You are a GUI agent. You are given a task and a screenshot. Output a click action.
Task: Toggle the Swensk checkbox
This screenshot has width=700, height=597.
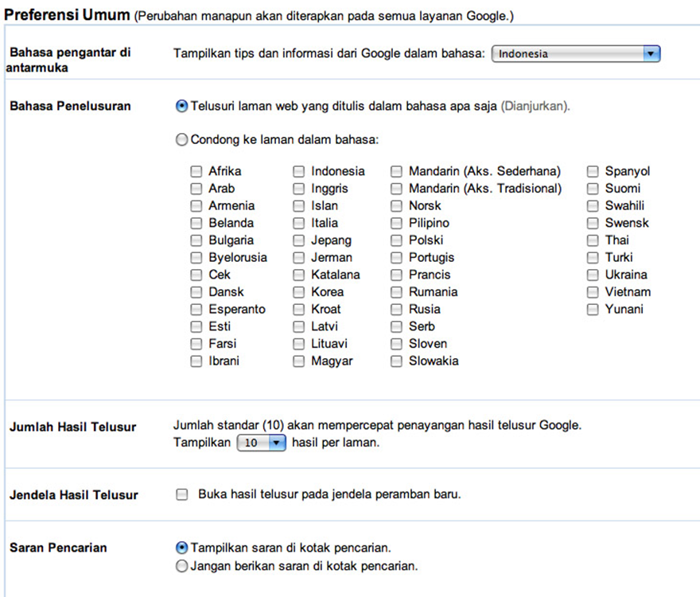(x=593, y=223)
